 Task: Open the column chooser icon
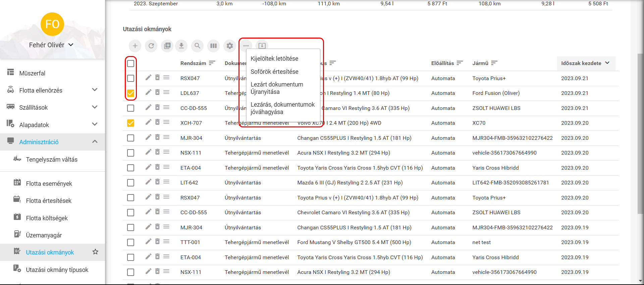[213, 46]
